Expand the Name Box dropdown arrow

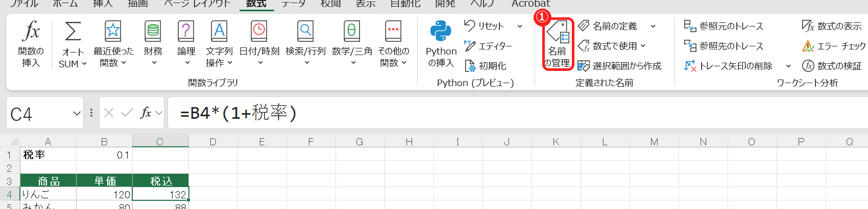tap(77, 113)
